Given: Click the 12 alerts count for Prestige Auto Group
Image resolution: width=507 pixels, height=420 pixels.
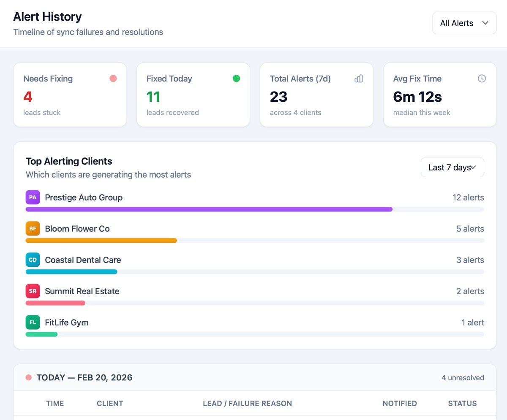Looking at the screenshot, I should tap(468, 197).
